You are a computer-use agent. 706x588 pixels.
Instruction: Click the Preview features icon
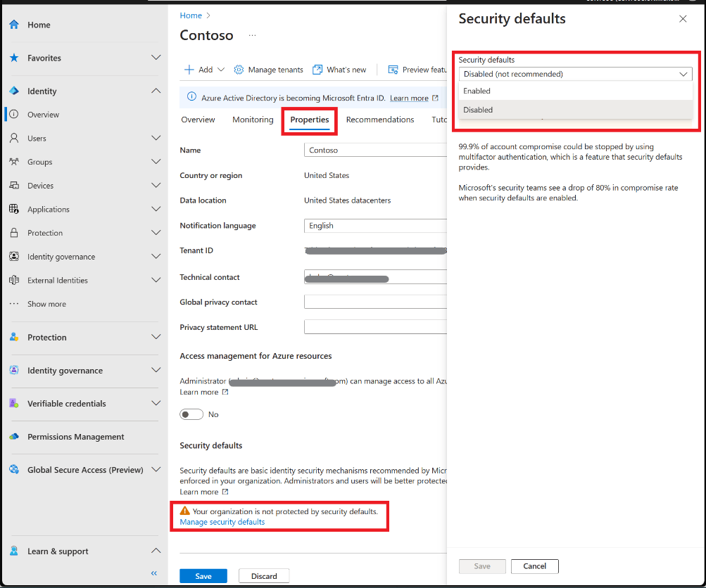(x=393, y=70)
